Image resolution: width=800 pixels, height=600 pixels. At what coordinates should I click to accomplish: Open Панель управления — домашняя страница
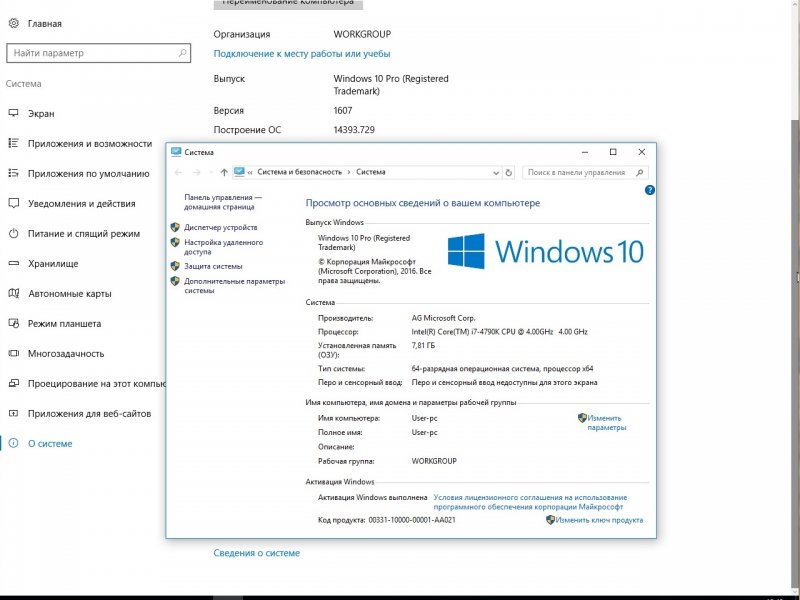click(223, 202)
